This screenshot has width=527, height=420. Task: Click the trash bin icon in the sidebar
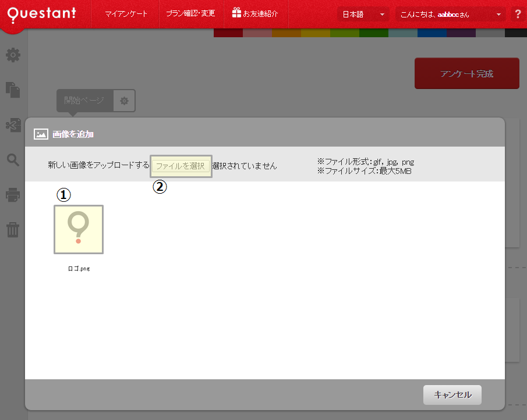click(13, 230)
